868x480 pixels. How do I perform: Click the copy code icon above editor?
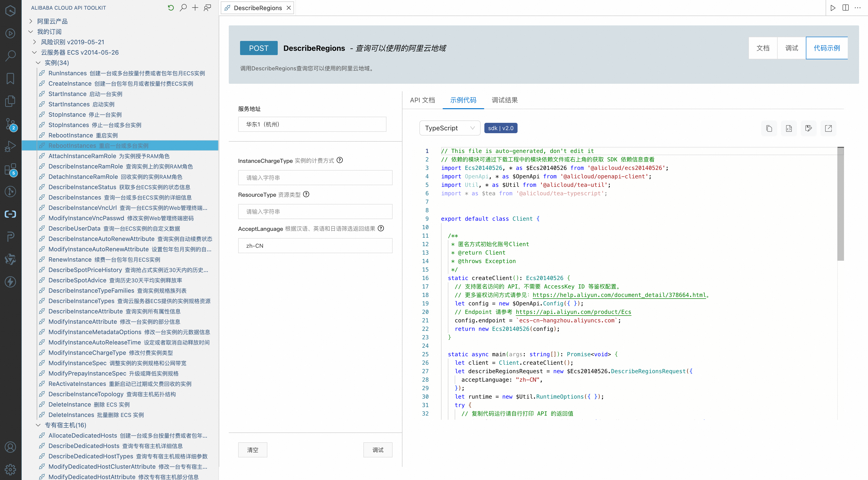click(x=769, y=128)
